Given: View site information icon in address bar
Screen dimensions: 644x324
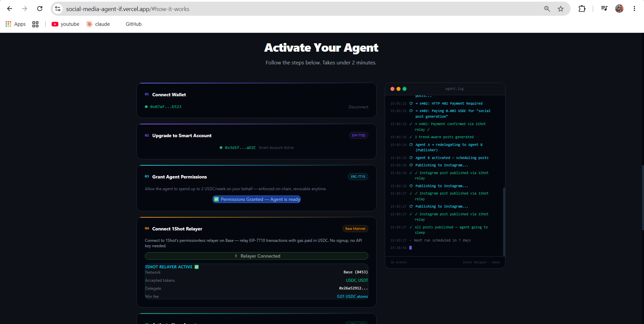Looking at the screenshot, I should click(x=58, y=9).
